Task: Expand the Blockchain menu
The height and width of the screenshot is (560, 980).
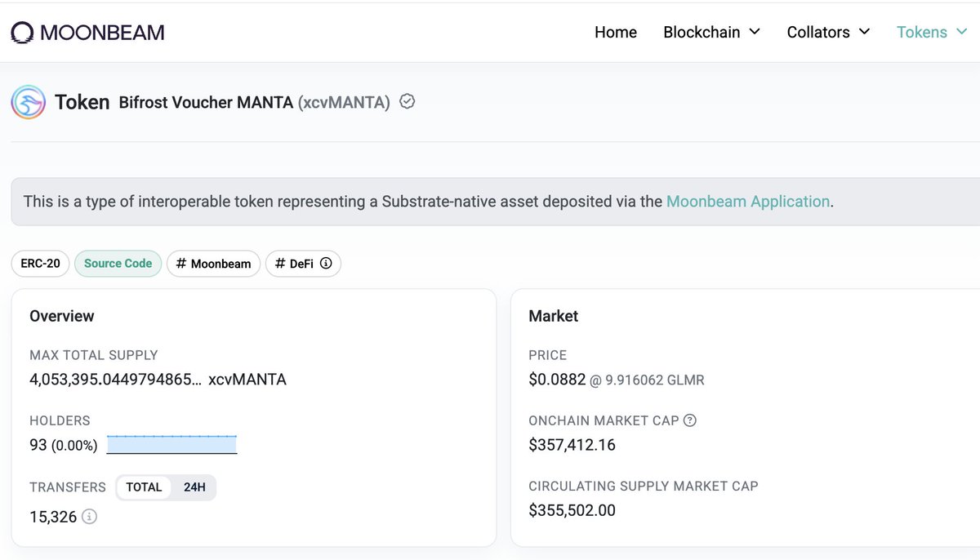Action: tap(712, 33)
